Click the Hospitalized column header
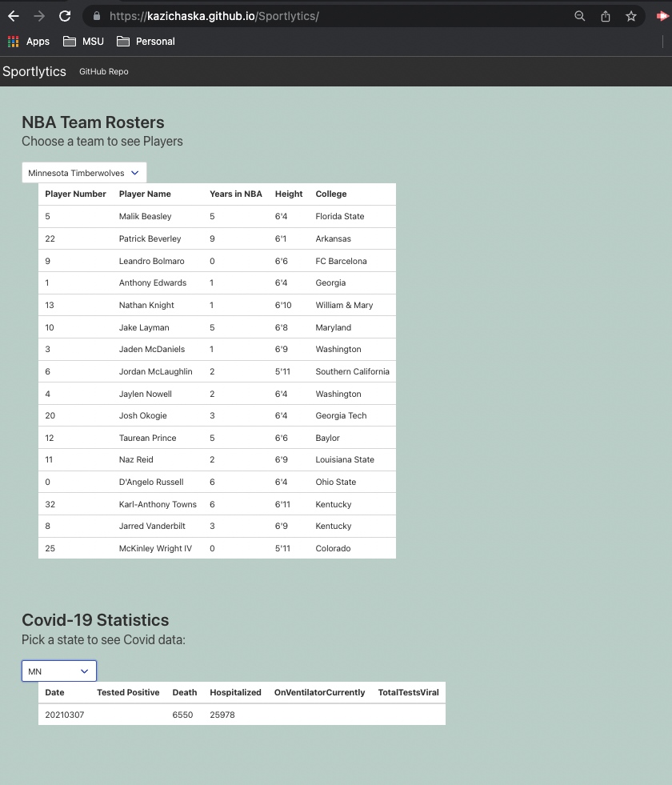Viewport: 672px width, 785px height. tap(235, 692)
